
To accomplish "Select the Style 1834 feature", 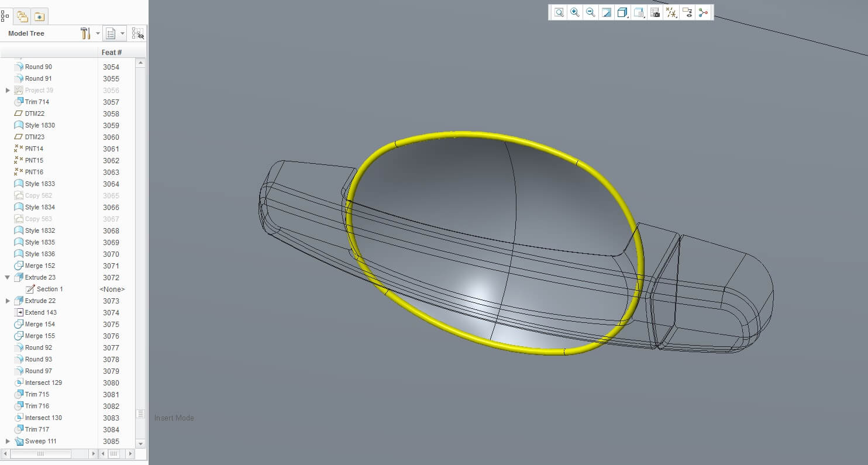I will pyautogui.click(x=40, y=207).
